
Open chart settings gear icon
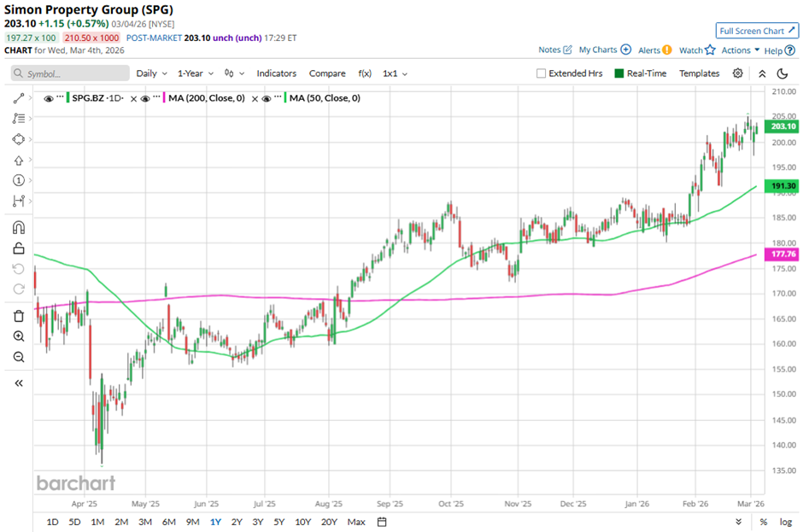(x=738, y=73)
